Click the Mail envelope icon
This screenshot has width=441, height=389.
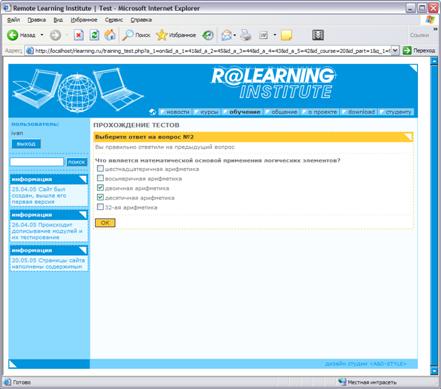226,35
